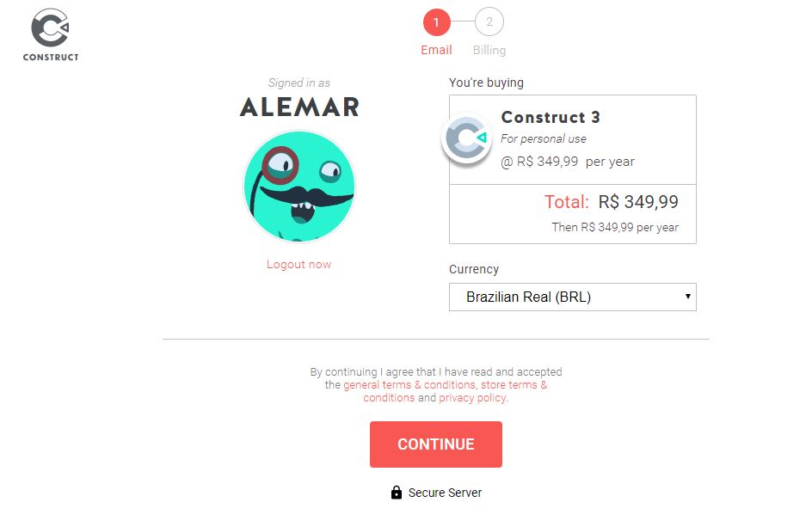
Task: Open the Email step tab
Action: point(437,50)
